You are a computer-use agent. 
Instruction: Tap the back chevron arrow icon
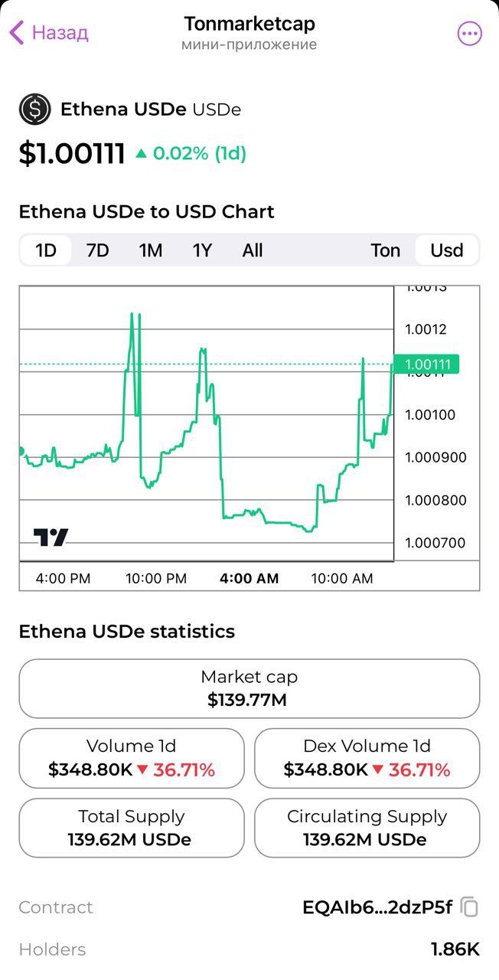point(17,33)
